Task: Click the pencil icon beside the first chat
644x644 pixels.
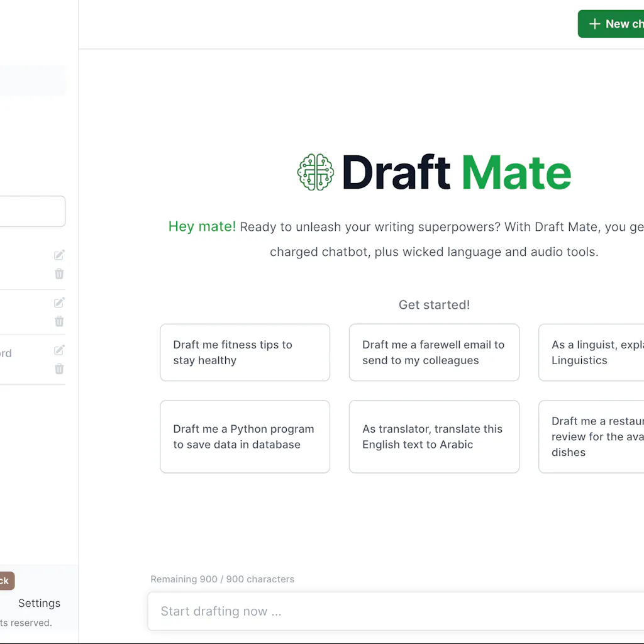Action: click(x=58, y=255)
